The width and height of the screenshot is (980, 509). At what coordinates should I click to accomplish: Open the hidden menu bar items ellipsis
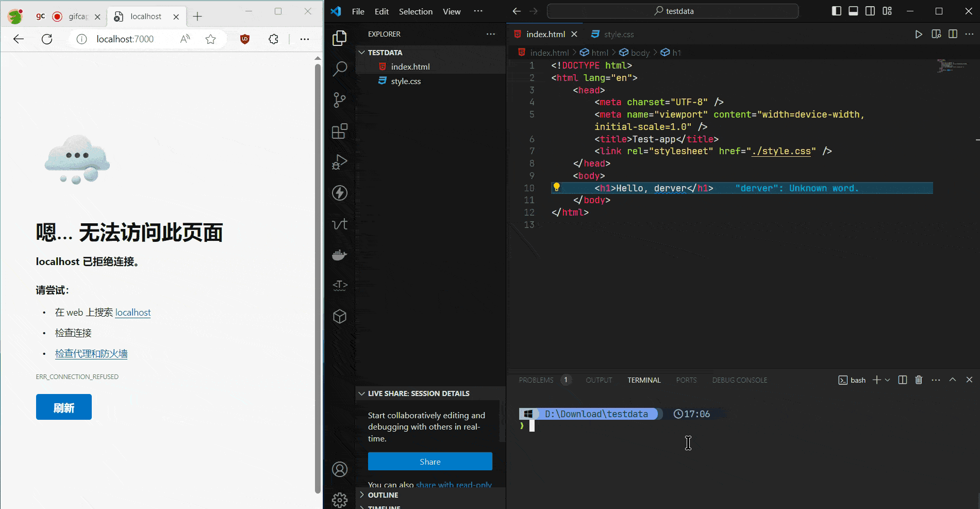pos(478,11)
